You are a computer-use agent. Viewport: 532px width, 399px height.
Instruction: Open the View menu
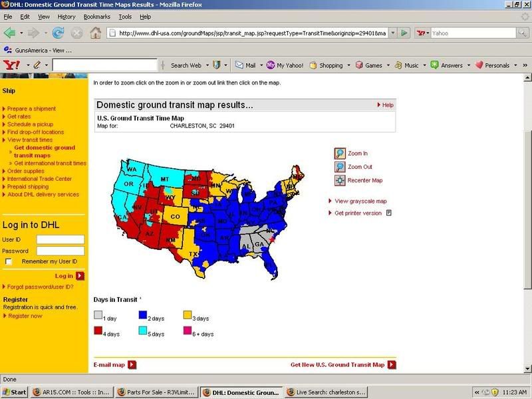(44, 17)
